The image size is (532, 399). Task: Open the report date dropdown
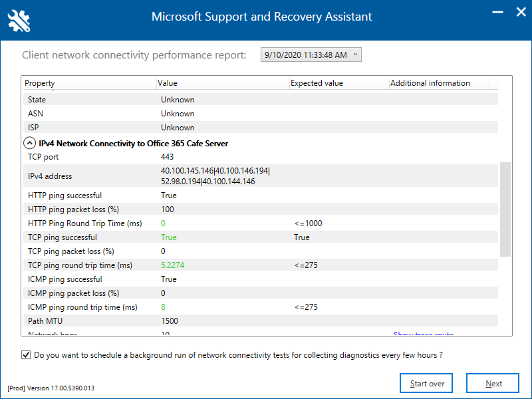311,55
